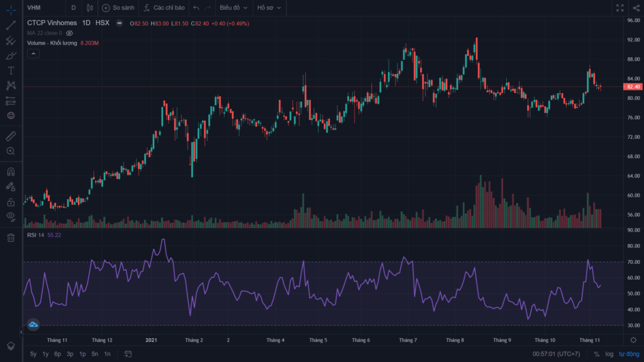This screenshot has height=362, width=644.
Task: Toggle lock all drawing tools
Action: pos(11,202)
